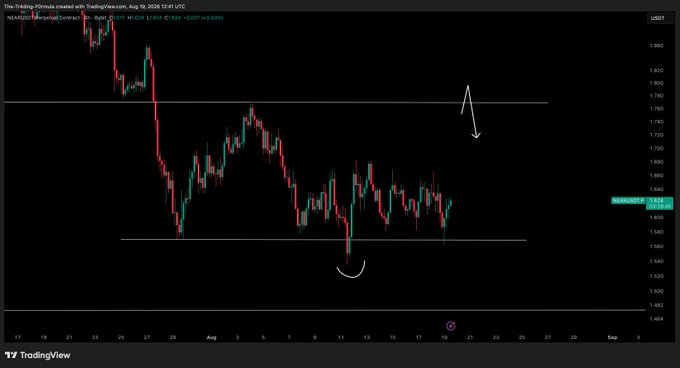Click the Sep label on time axis
This screenshot has height=368, width=680.
tap(612, 337)
